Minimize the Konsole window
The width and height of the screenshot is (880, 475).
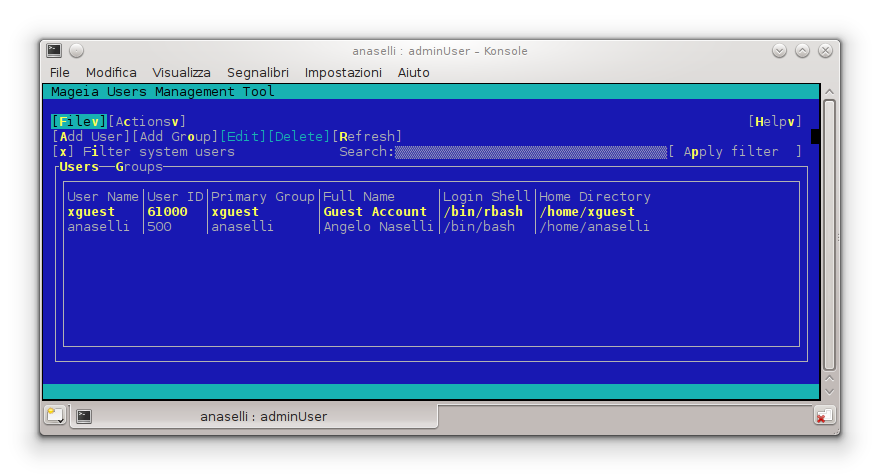[779, 51]
